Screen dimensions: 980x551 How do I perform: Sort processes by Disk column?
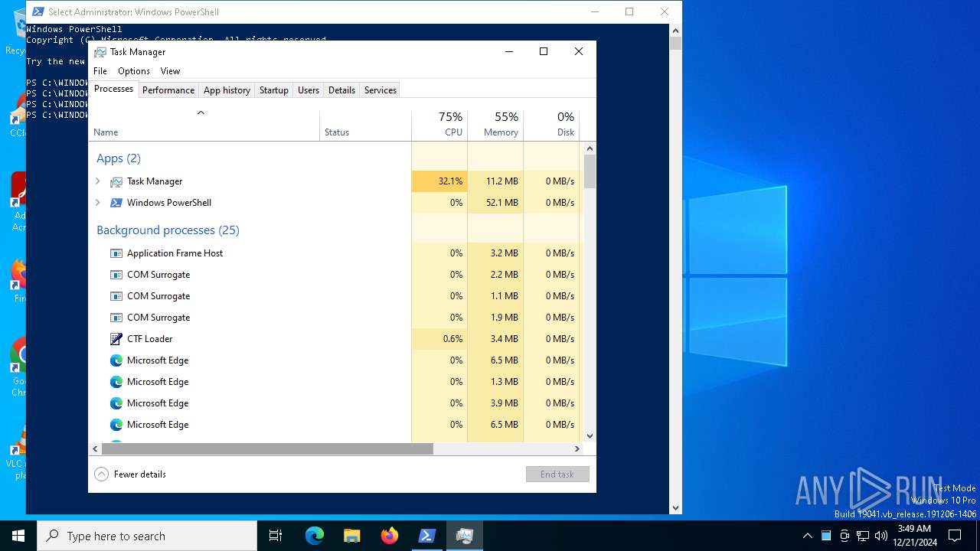pyautogui.click(x=551, y=125)
